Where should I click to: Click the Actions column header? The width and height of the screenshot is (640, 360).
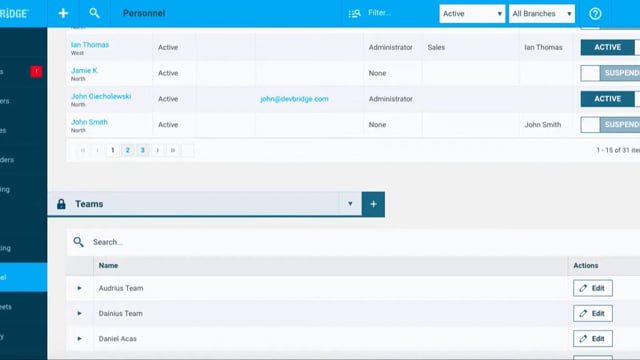point(586,265)
